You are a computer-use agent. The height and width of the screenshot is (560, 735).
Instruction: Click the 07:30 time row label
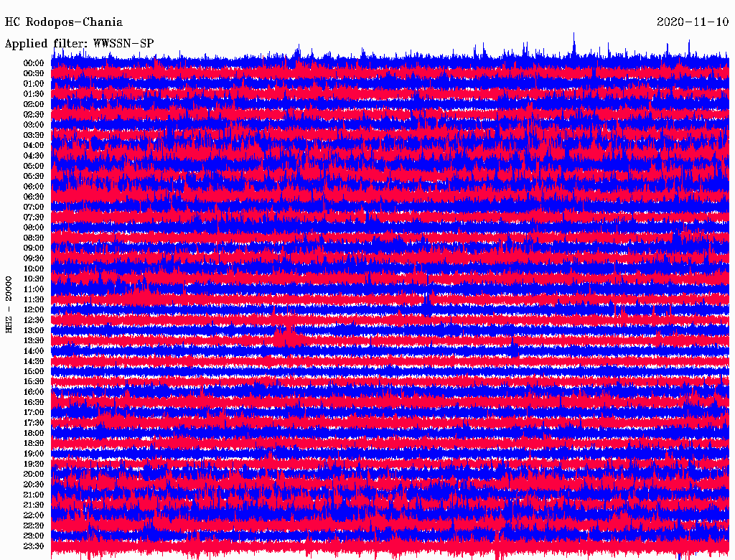click(x=34, y=218)
